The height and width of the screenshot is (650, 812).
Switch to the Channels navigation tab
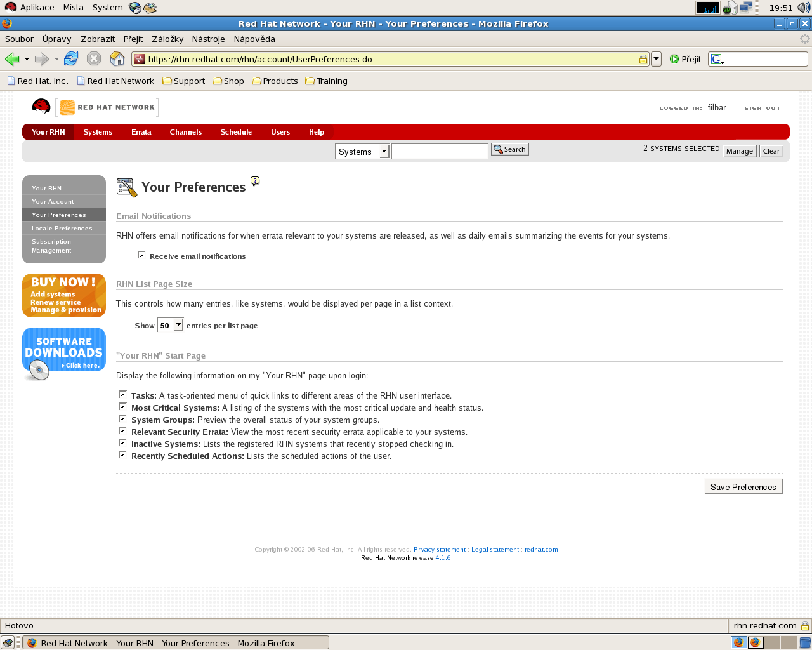pos(186,132)
